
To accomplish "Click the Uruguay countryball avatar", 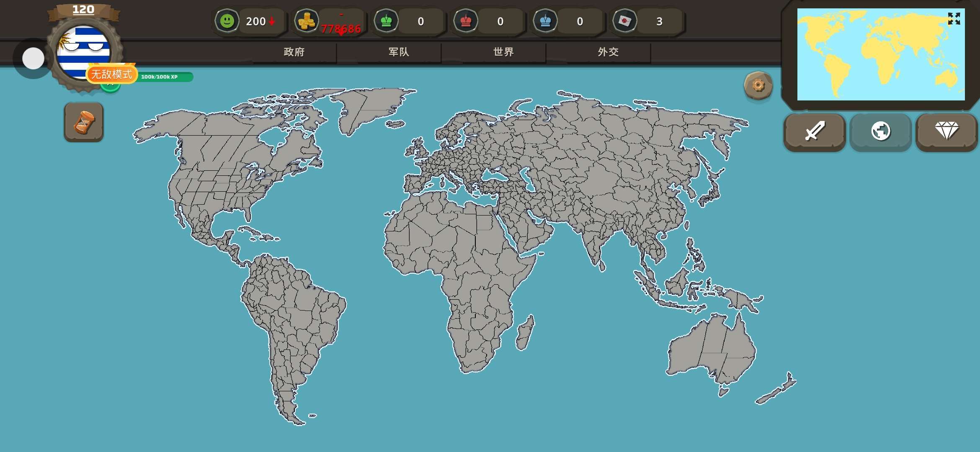I will click(84, 50).
